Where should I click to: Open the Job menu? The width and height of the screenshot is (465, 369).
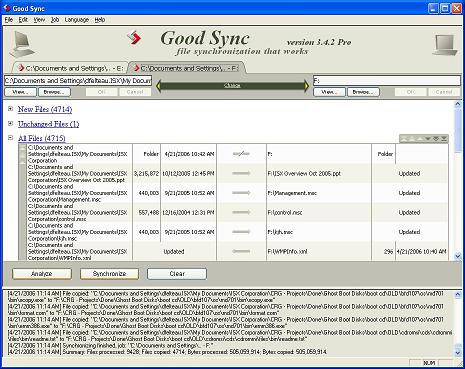pos(55,20)
